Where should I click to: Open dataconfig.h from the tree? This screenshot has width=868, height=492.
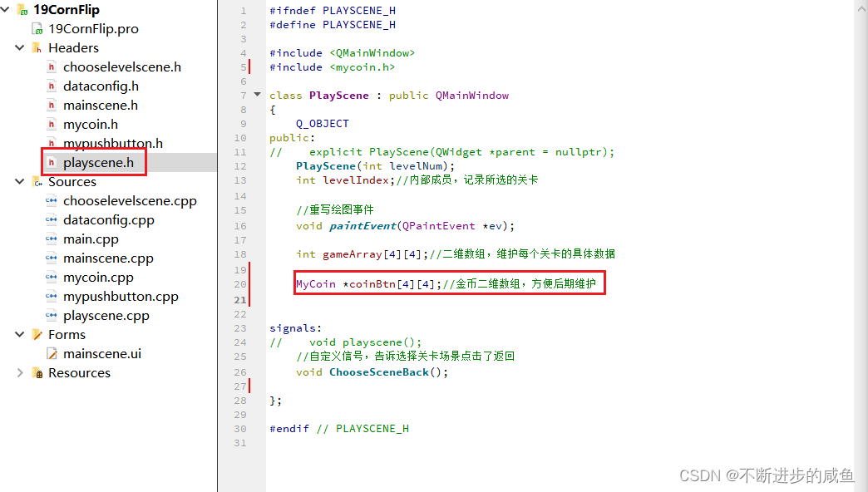(101, 86)
